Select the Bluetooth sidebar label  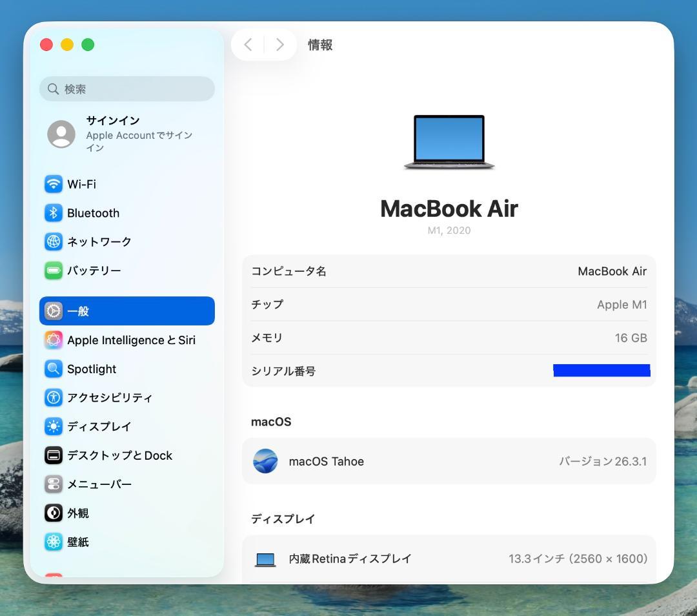pos(93,213)
